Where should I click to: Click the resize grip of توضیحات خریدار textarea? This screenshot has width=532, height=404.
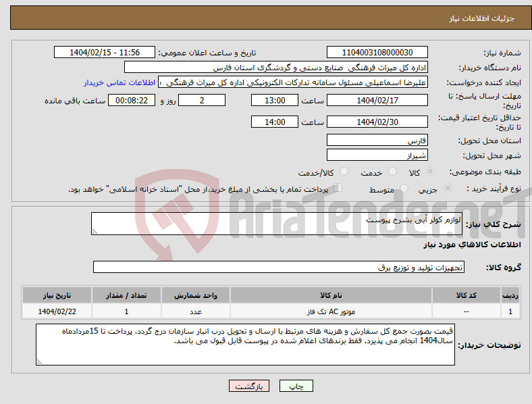(39, 362)
